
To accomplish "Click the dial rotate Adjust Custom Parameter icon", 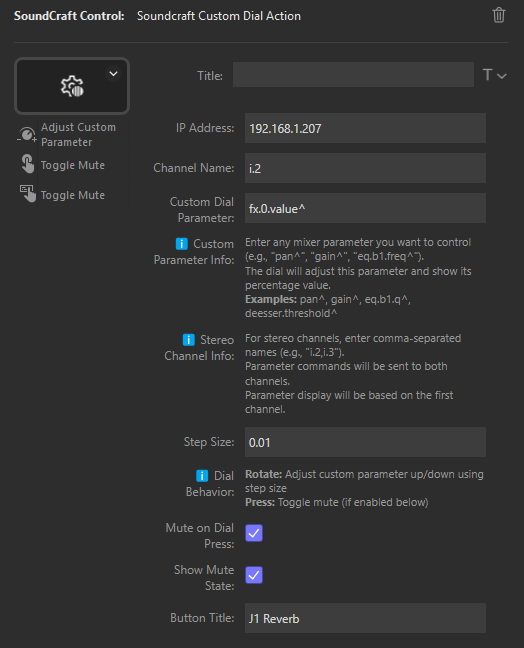I will tap(27, 135).
